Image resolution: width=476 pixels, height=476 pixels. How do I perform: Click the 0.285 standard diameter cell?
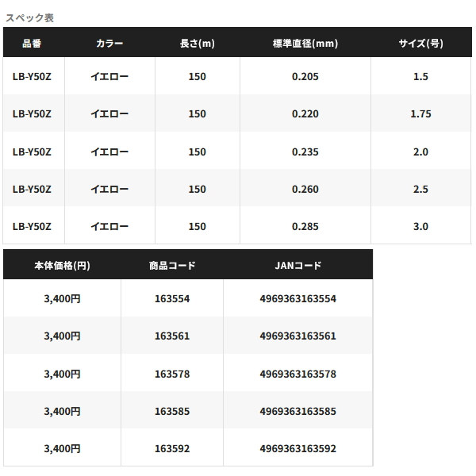click(x=305, y=227)
